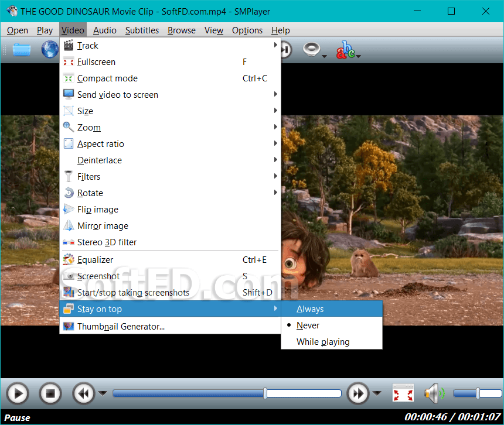Screen dimensions: 504x425
Task: Open the Browse menu
Action: pos(182,30)
